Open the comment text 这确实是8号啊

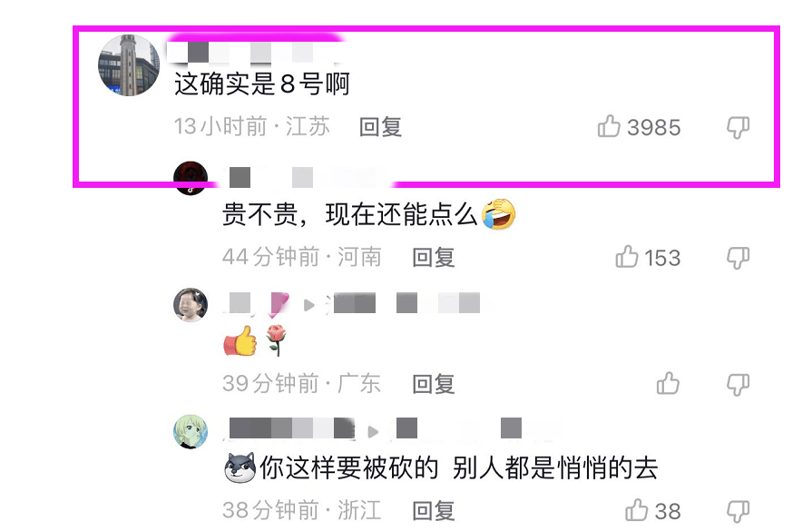click(x=262, y=84)
